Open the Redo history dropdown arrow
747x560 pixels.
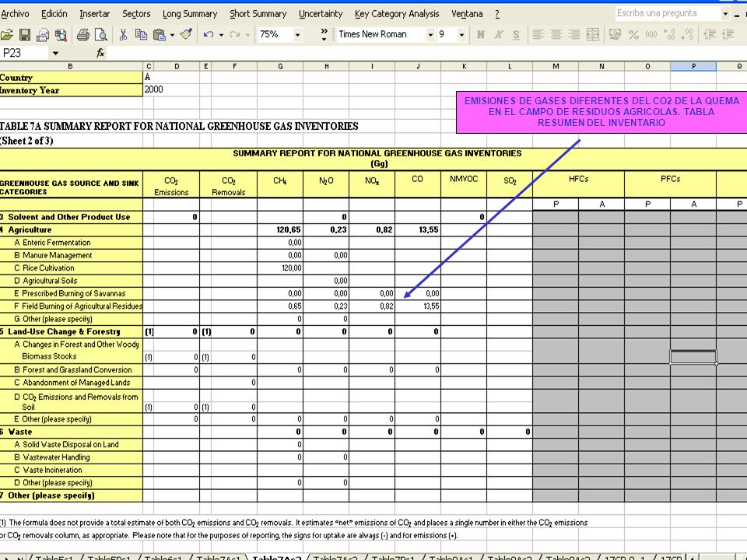click(247, 34)
